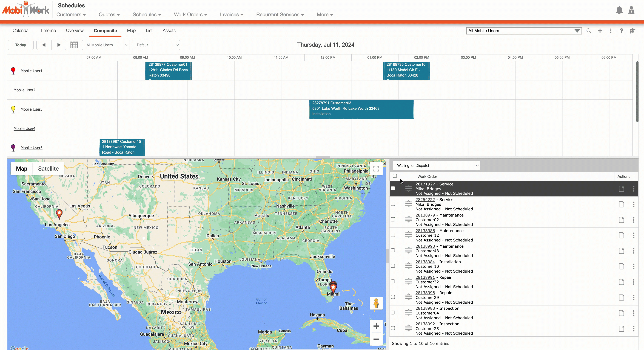Switch to the Map tab
Screen dimensions: 644x350
tap(131, 30)
